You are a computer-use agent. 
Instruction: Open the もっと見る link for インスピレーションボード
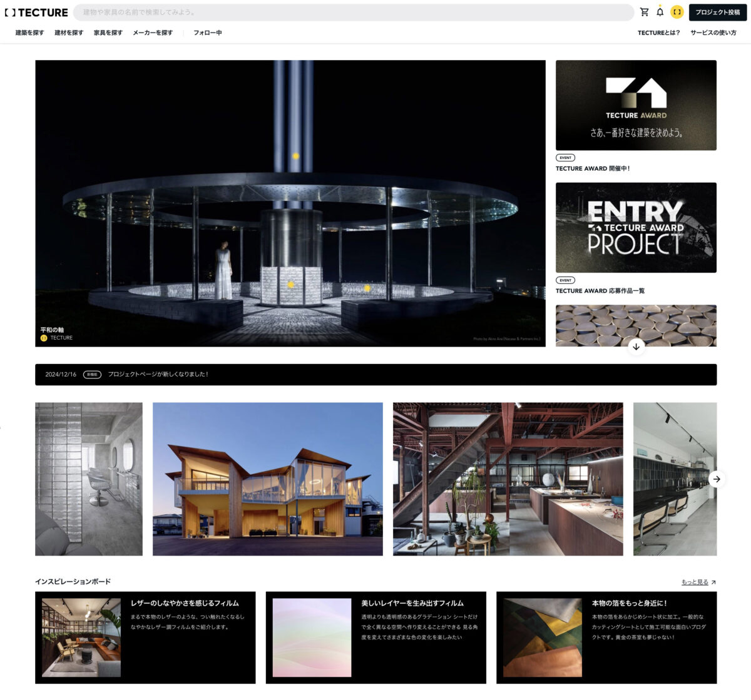coord(696,582)
